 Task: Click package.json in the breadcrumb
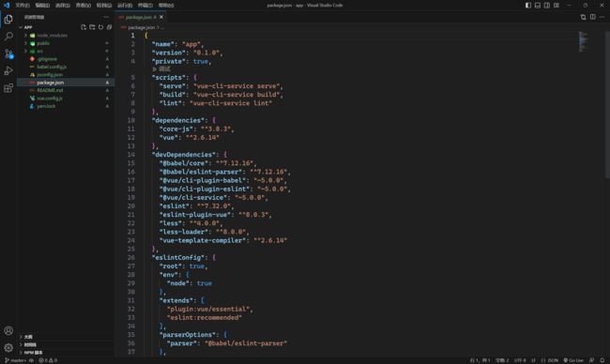click(x=141, y=27)
